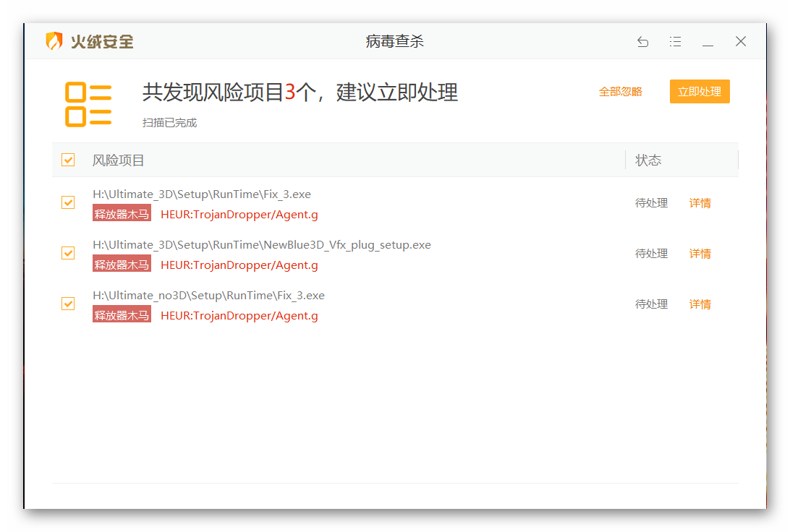Uncheck the NewBlue3D_Vfx_plug_setup.exe checkbox
This screenshot has width=790, height=532.
coord(68,253)
